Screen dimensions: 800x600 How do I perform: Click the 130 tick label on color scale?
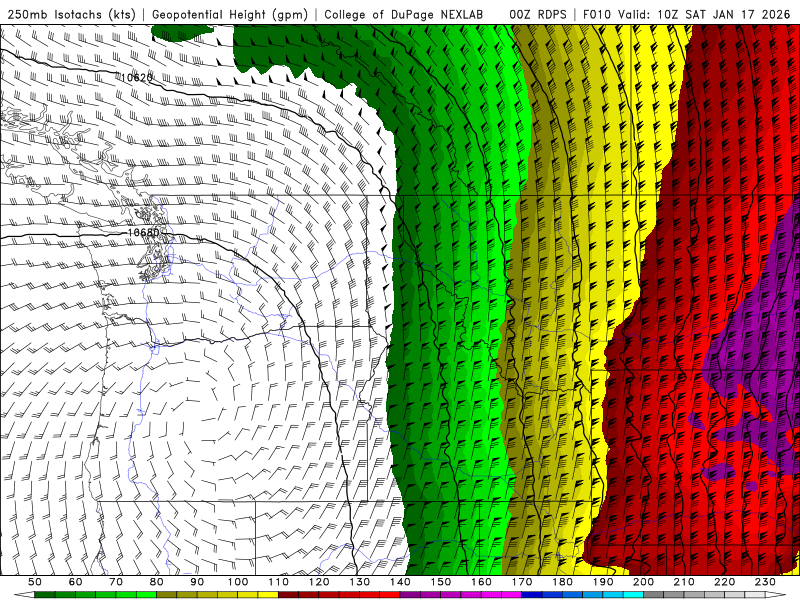click(x=360, y=582)
